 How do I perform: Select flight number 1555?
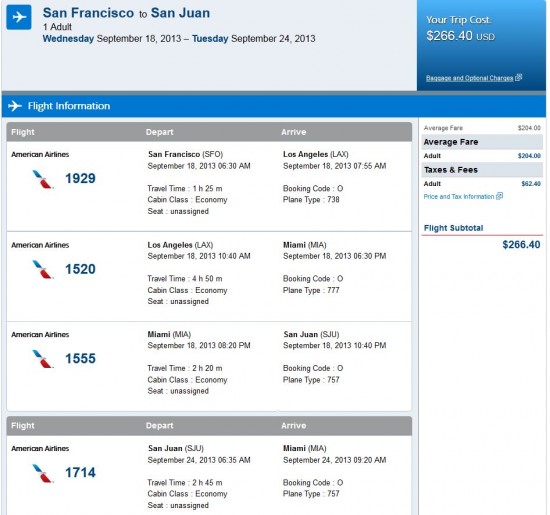coord(80,359)
